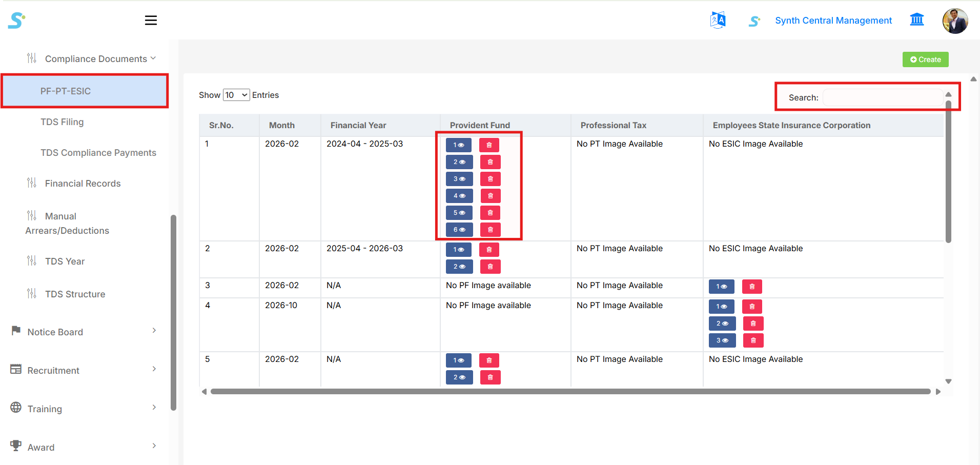
Task: Open the TDS Filing menu item
Action: [62, 122]
